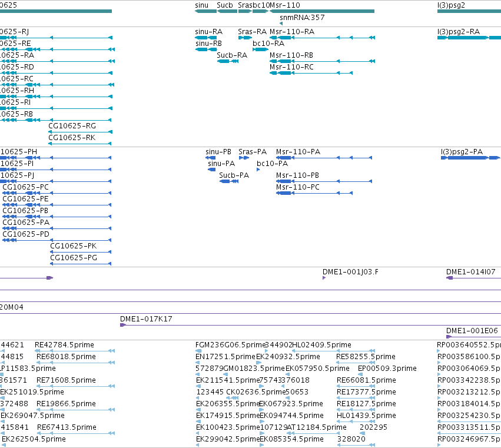Click the l(3)psg2-PA protein label
501x448 pixels.
pyautogui.click(x=462, y=152)
